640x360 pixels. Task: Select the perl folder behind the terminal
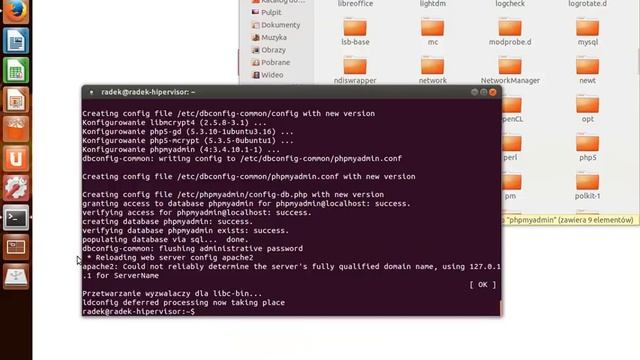click(x=511, y=143)
